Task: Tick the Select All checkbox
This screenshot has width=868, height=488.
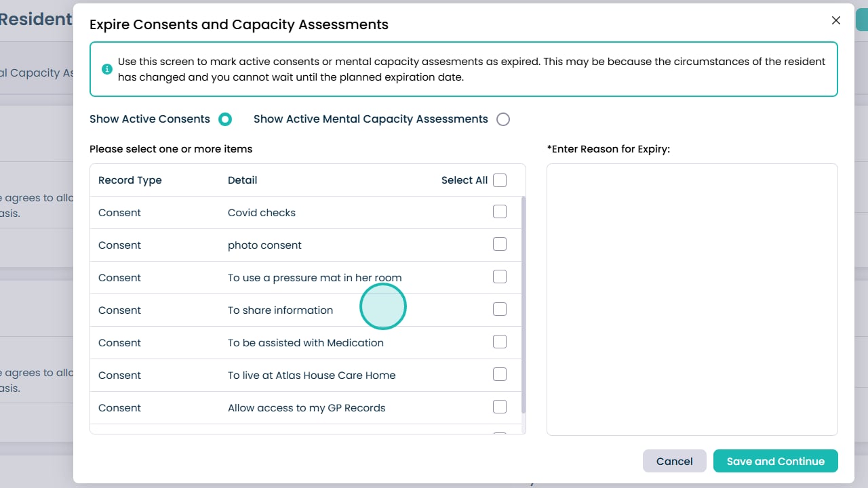Action: point(500,180)
